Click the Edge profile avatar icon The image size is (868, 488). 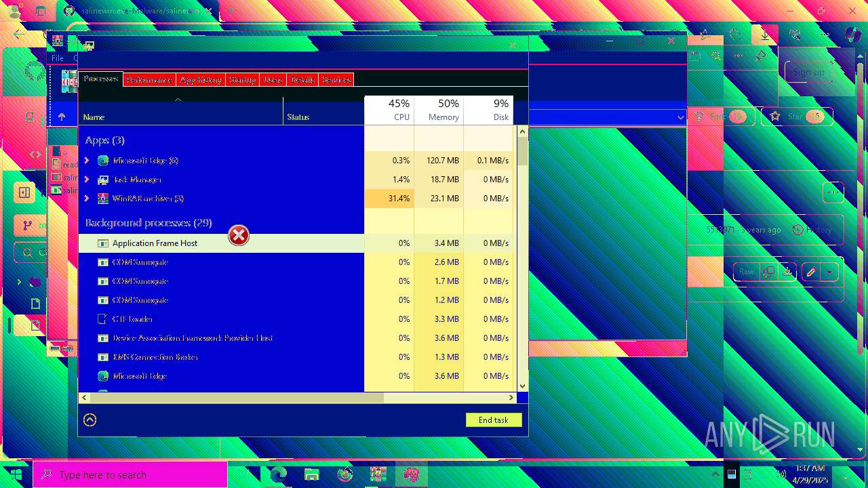14,11
